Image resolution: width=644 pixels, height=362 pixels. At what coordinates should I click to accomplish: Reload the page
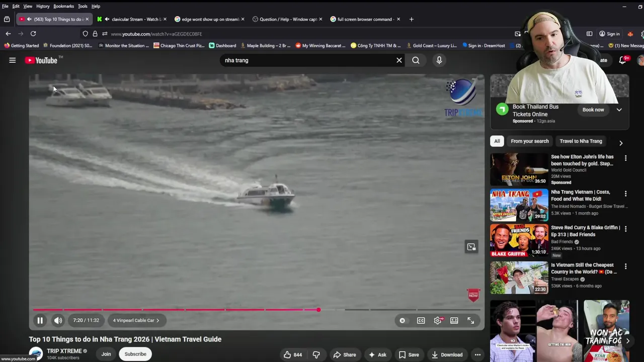coord(33,34)
